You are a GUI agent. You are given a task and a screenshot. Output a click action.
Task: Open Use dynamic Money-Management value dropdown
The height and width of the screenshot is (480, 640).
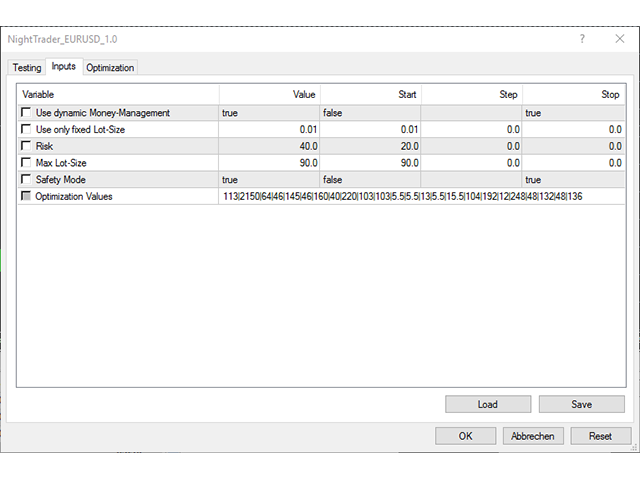click(x=269, y=113)
